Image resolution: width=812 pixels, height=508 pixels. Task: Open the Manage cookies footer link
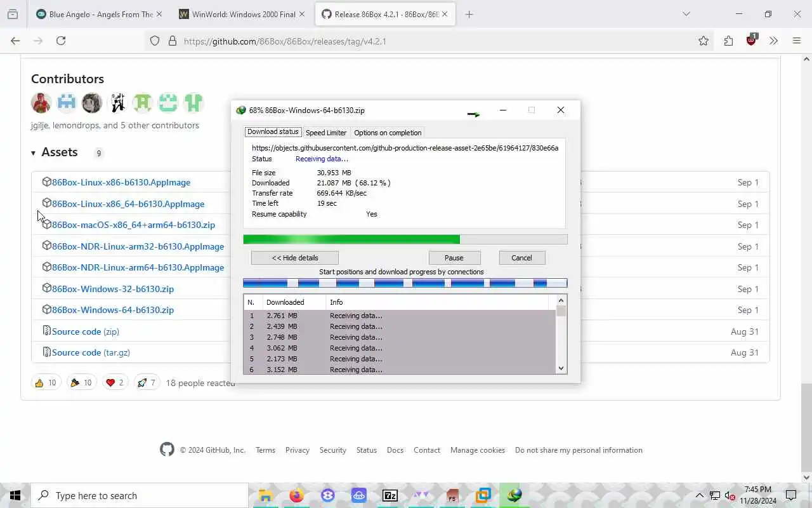pyautogui.click(x=478, y=450)
